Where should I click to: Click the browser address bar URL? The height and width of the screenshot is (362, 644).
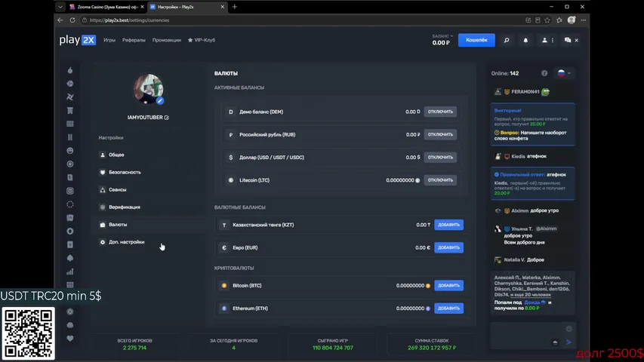tap(129, 20)
